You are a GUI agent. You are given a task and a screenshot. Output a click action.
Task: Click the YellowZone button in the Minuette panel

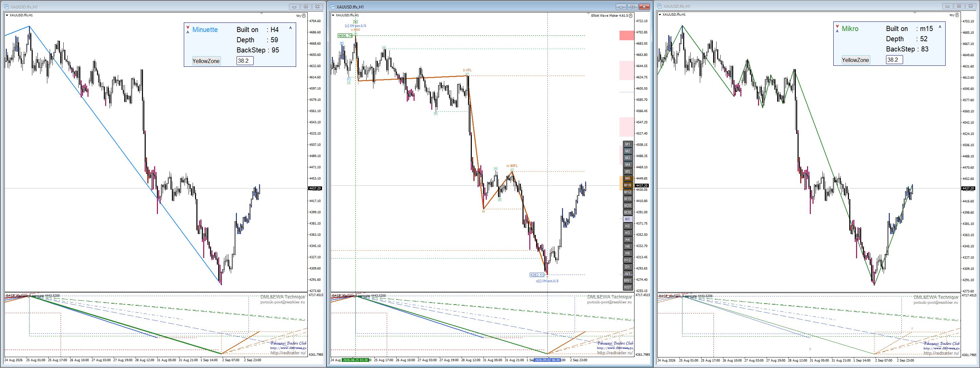pos(206,61)
